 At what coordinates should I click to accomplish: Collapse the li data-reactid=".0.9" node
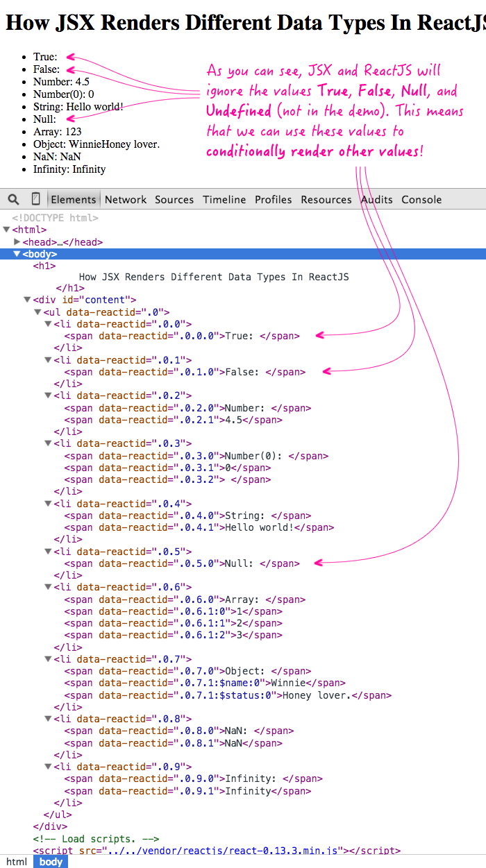pos(48,767)
